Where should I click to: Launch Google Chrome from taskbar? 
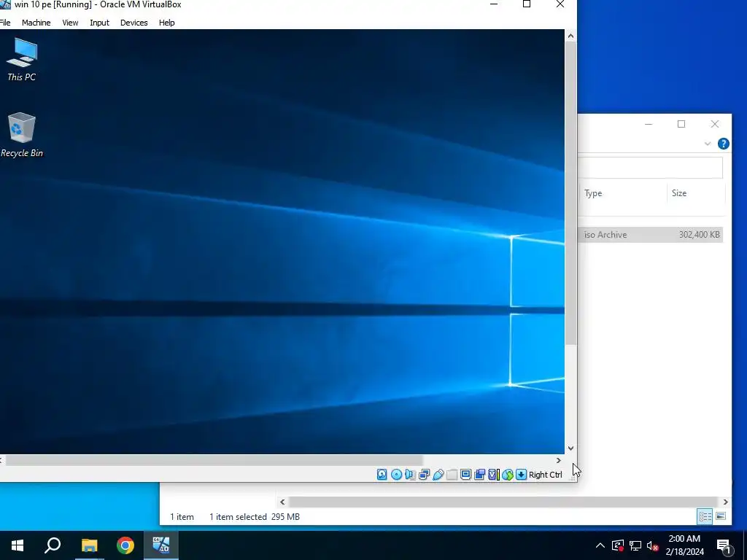pos(125,545)
